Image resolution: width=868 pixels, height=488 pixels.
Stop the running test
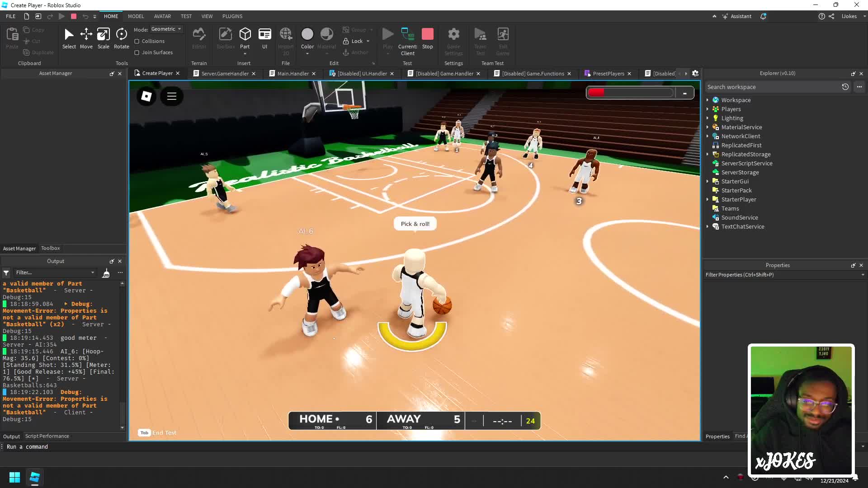pos(427,38)
